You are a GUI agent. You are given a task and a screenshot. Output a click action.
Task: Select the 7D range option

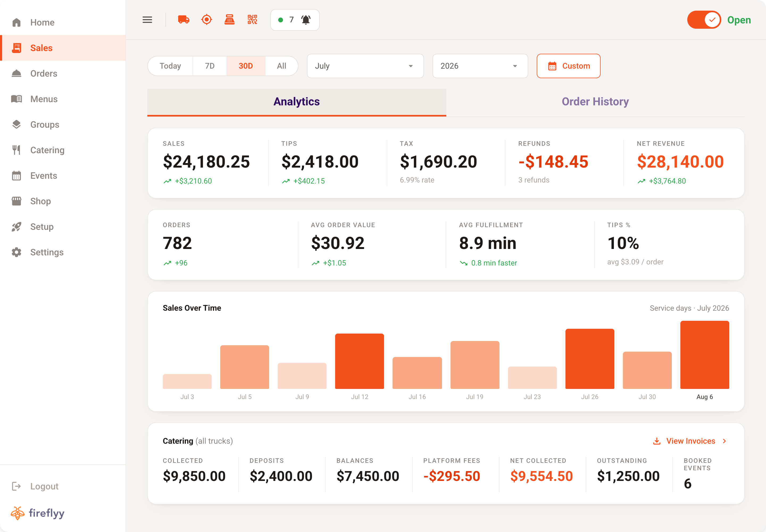point(210,66)
